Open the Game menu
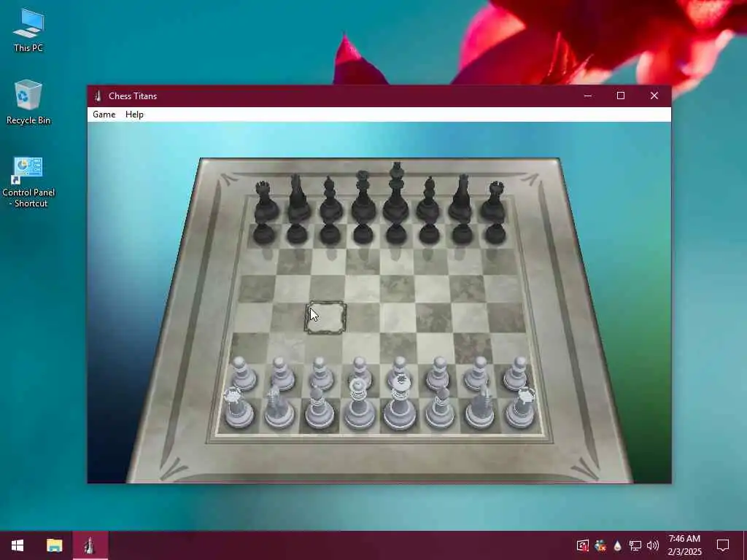Viewport: 747px width, 560px height. click(x=104, y=114)
